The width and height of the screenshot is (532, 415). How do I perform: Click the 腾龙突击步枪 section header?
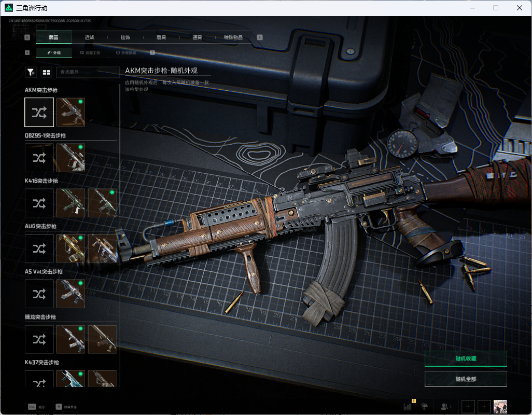click(40, 317)
